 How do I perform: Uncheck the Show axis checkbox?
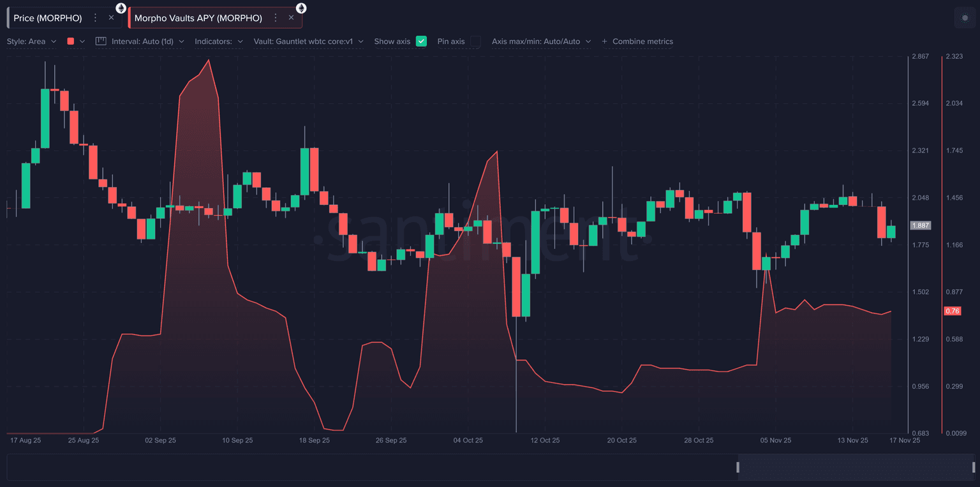tap(421, 41)
